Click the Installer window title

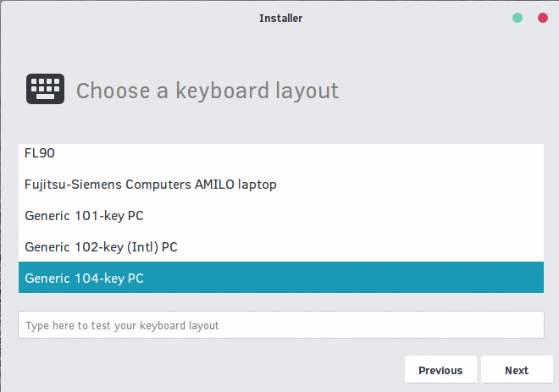coord(280,18)
